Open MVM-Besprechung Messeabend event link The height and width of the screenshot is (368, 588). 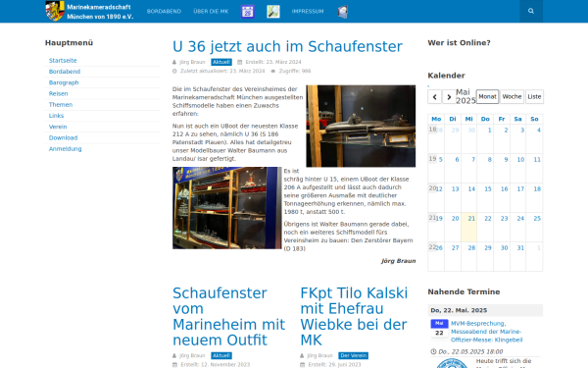tap(486, 332)
